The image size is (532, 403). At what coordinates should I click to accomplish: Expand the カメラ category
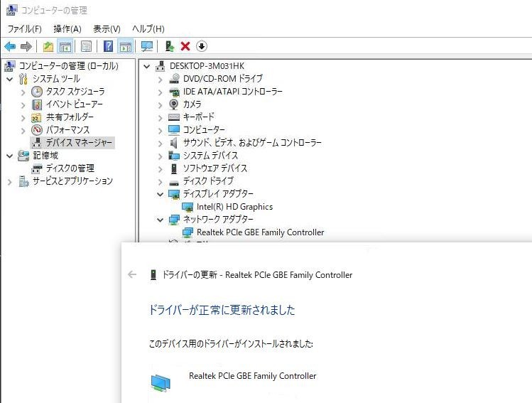(160, 105)
